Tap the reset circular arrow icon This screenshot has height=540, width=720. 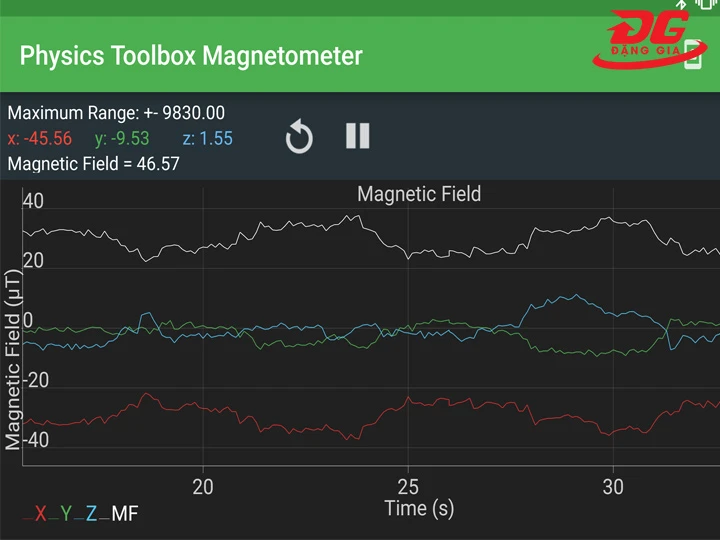pos(298,137)
